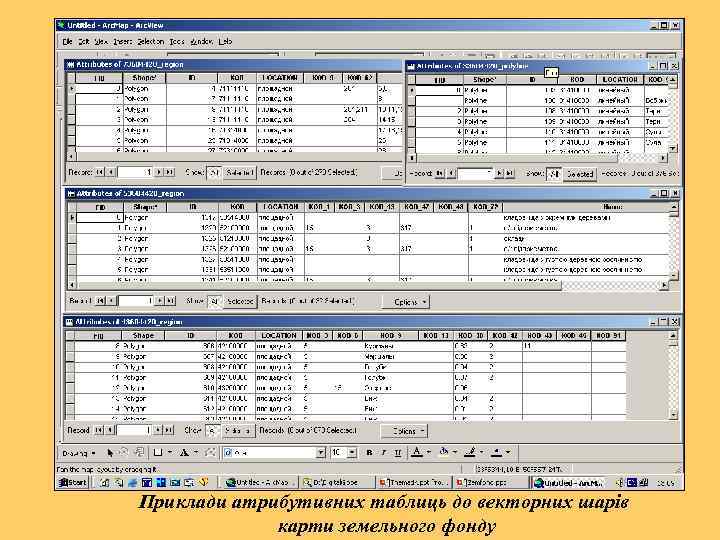
Task: Open the font name dropdown list
Action: pos(321,453)
